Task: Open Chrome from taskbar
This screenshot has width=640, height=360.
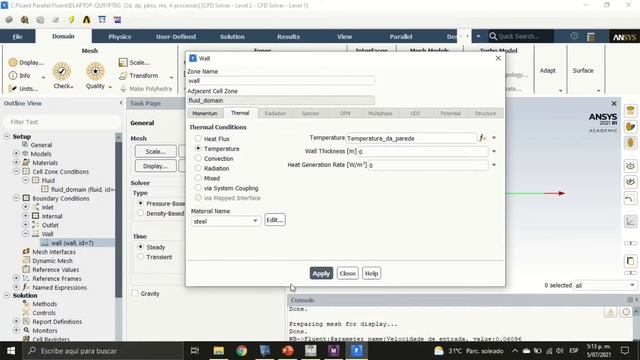Action: click(242, 351)
